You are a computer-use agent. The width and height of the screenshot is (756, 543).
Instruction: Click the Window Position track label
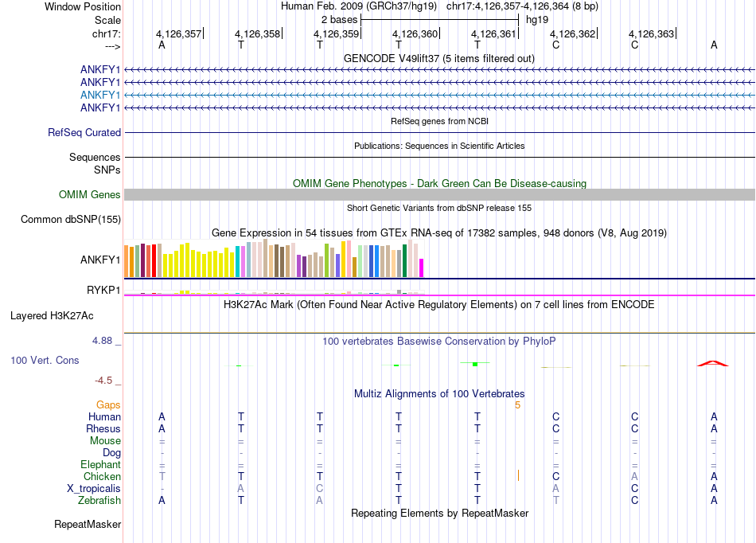click(83, 6)
